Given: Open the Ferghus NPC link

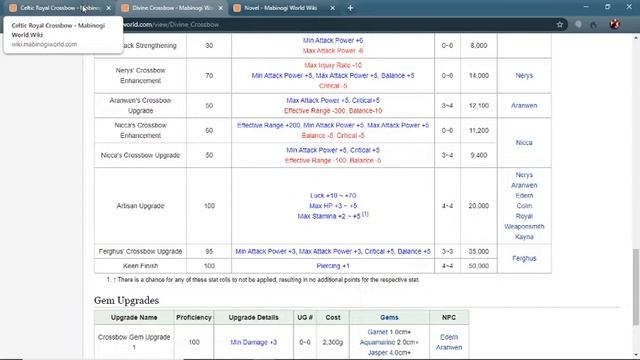Looking at the screenshot, I should 524,258.
